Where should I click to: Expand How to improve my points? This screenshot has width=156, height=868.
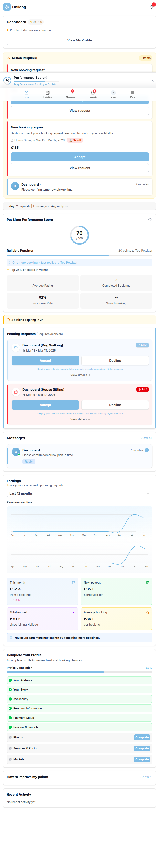tap(146, 777)
